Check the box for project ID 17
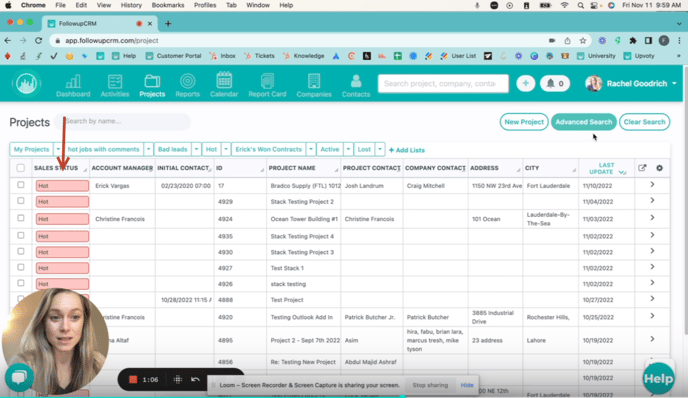The height and width of the screenshot is (398, 688). point(21,185)
